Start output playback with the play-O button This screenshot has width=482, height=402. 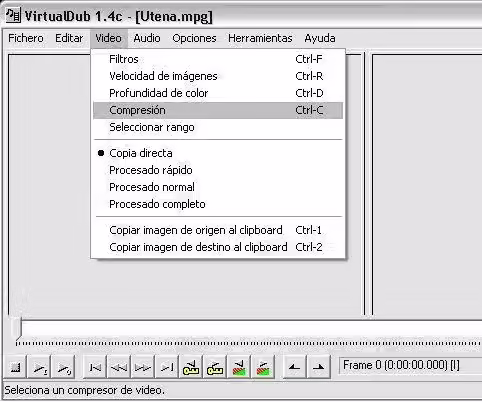point(63,367)
